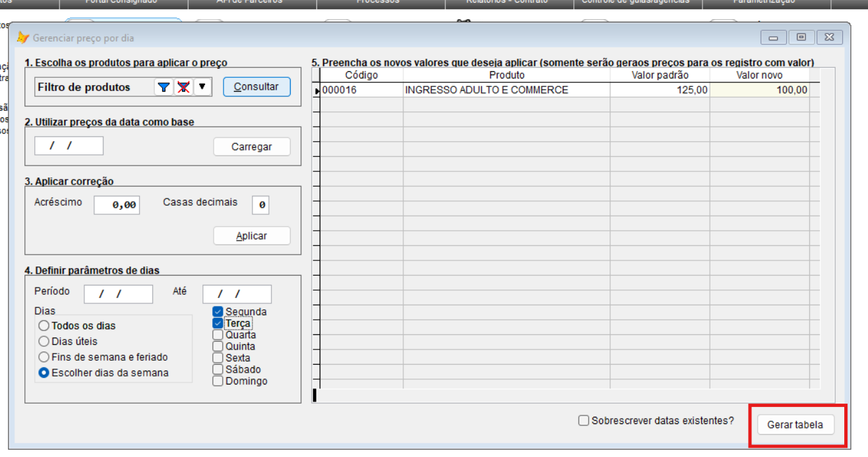Select the Todos os dias radio option
The image size is (868, 457).
pos(43,326)
